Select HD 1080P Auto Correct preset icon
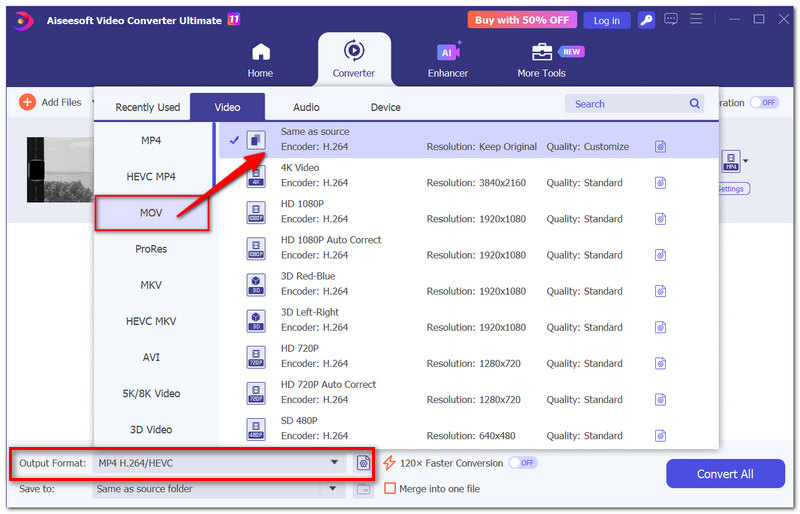800x514 pixels. (256, 249)
